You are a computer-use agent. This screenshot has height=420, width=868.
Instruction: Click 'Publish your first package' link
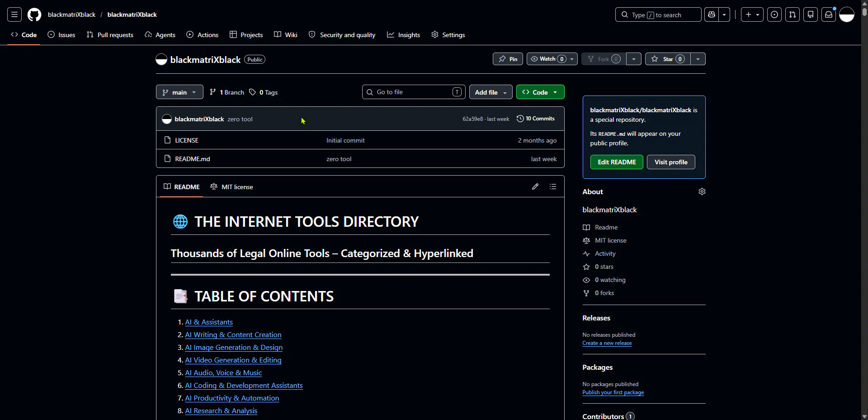coord(613,392)
